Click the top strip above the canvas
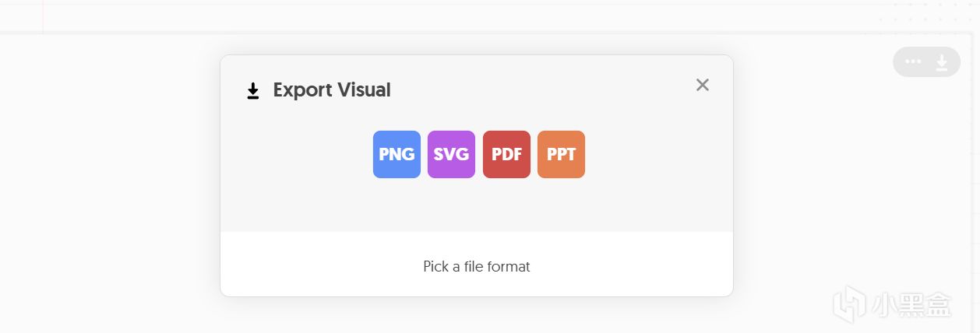980x333 pixels. [467, 16]
